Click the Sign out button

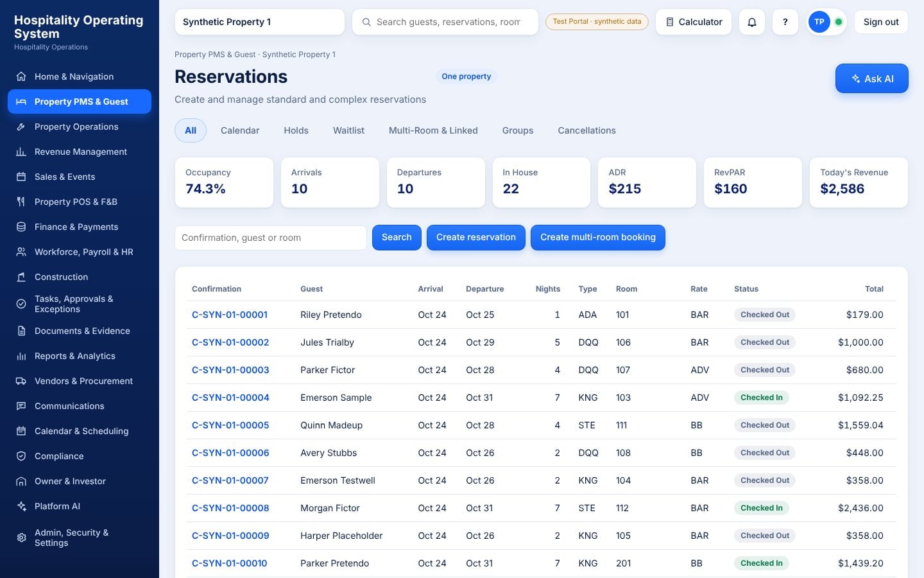click(881, 22)
